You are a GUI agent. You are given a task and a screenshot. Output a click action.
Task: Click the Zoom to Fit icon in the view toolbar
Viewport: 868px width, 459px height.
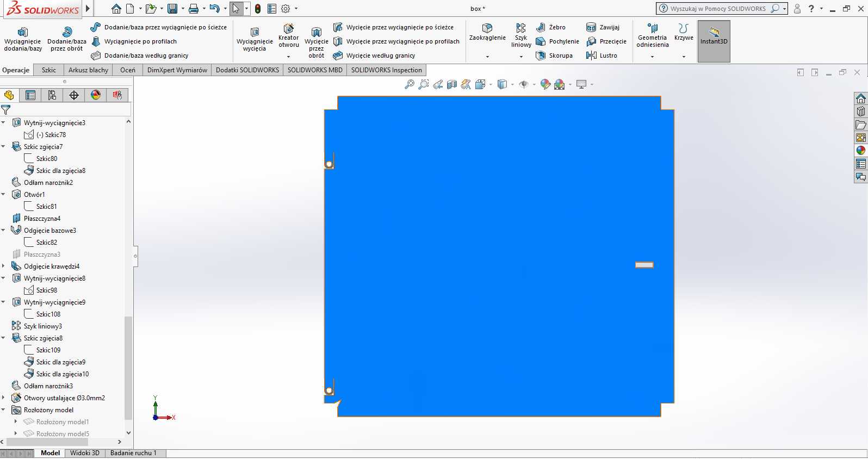(410, 84)
